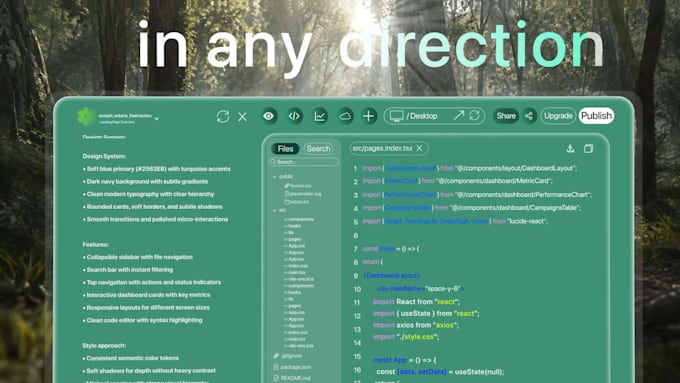Click the share network nodes icon
Image resolution: width=680 pixels, height=383 pixels.
(529, 116)
